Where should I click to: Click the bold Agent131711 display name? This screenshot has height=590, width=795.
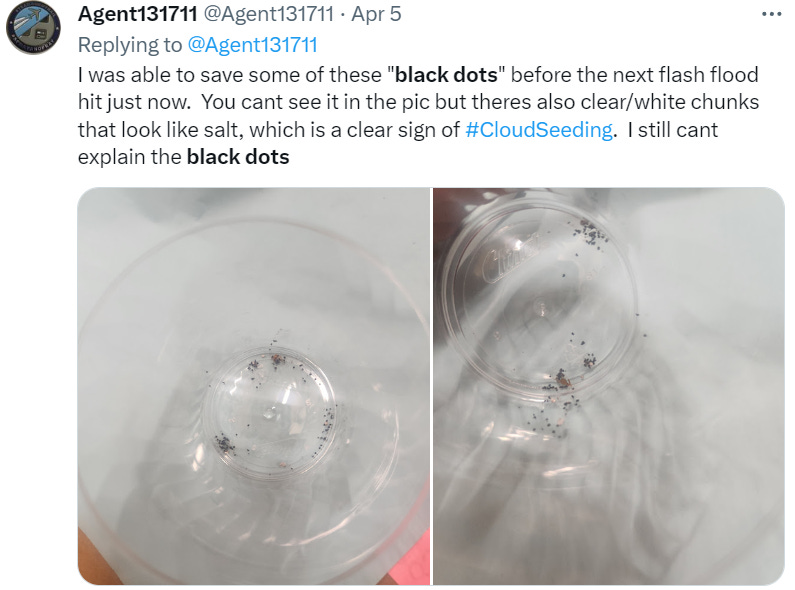(x=137, y=14)
